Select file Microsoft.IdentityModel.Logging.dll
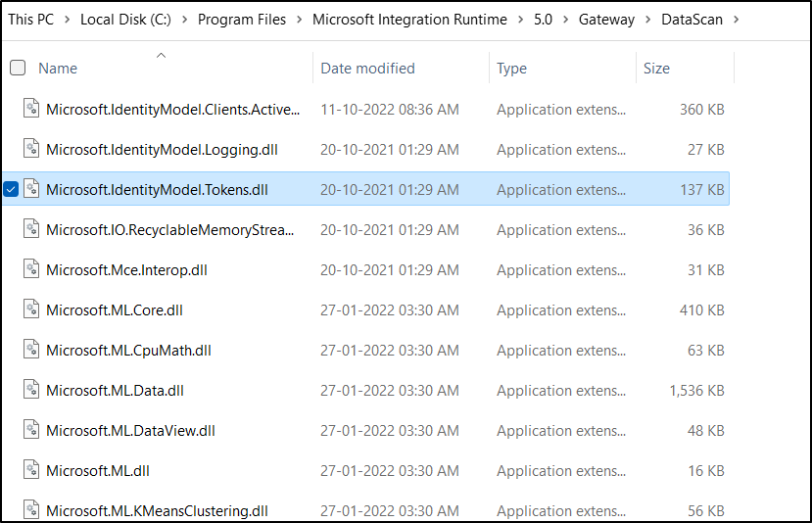This screenshot has width=812, height=523. point(162,150)
